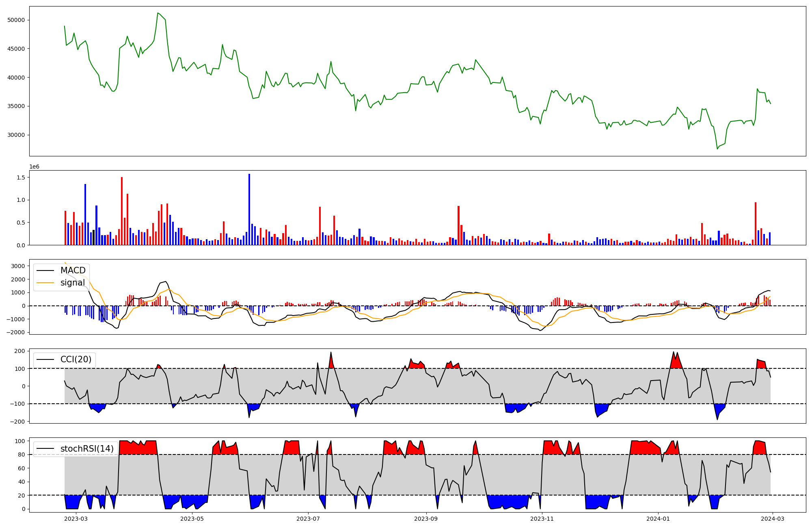Click the 30000 price axis label

pos(16,135)
